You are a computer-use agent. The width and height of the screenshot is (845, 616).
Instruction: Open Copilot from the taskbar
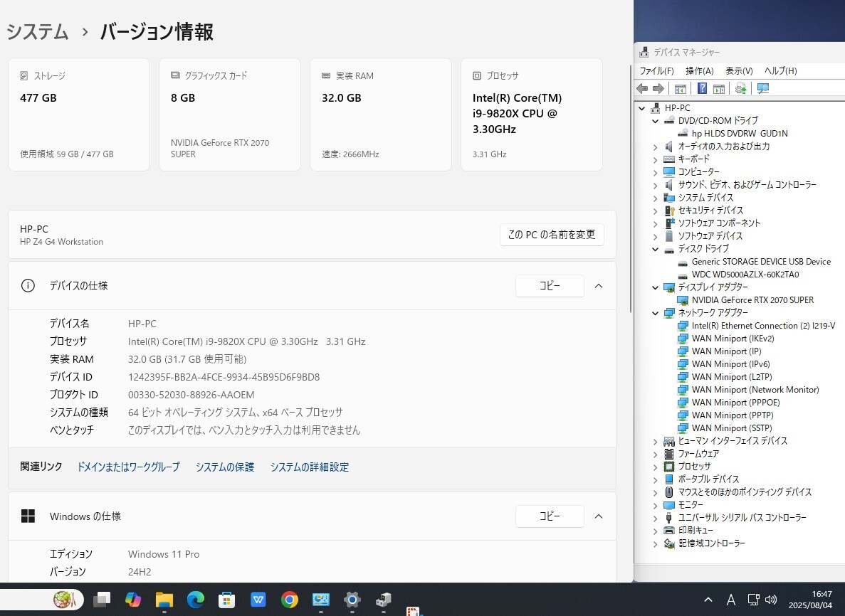coord(132,600)
